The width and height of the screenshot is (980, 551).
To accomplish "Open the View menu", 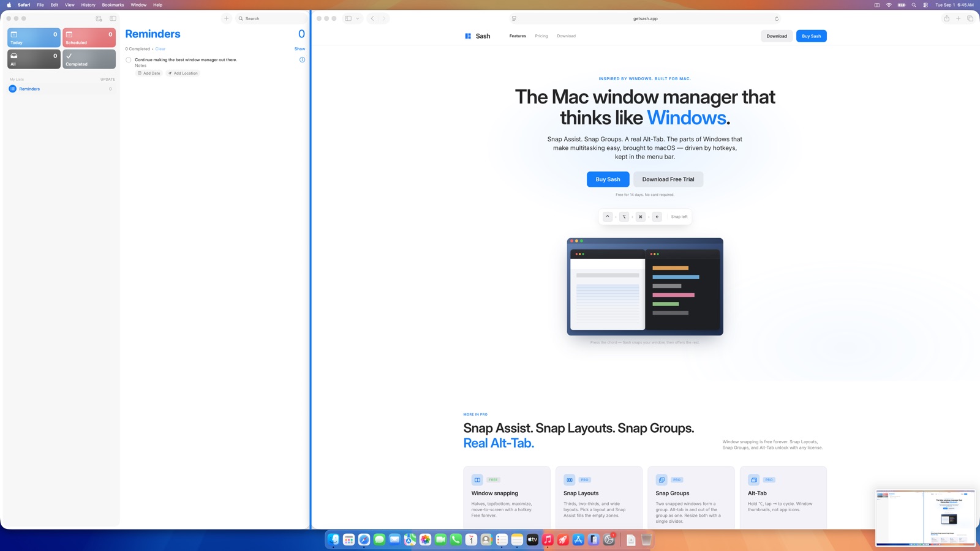I will 70,5.
